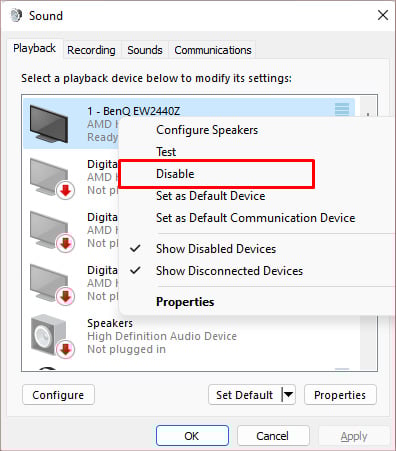Open the Set Default dropdown arrow
The image size is (396, 451).
pyautogui.click(x=288, y=395)
